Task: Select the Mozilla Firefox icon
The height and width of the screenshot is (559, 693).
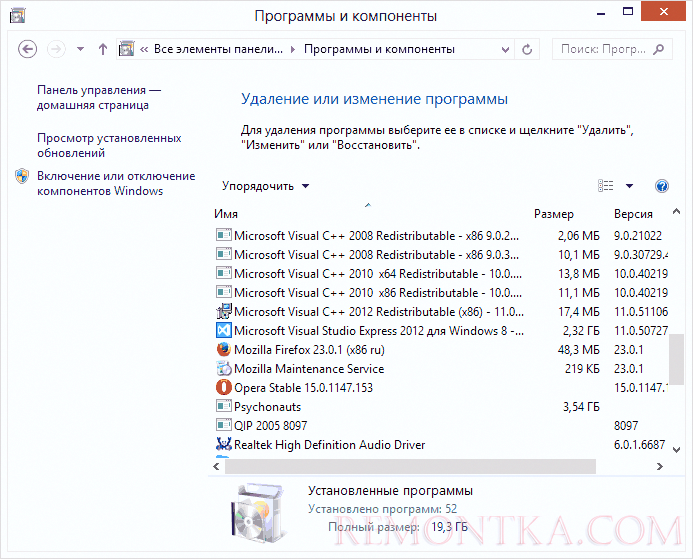Action: click(224, 349)
